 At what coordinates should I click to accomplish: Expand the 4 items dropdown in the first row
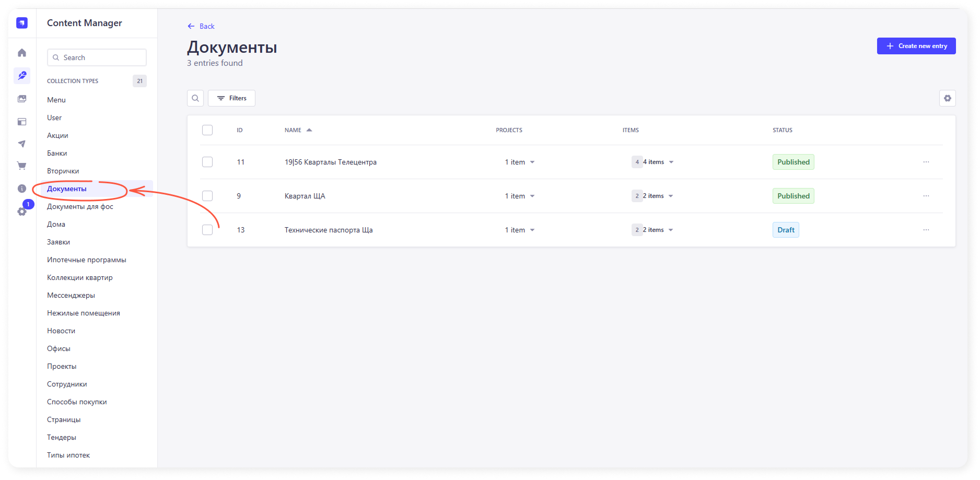coord(671,162)
